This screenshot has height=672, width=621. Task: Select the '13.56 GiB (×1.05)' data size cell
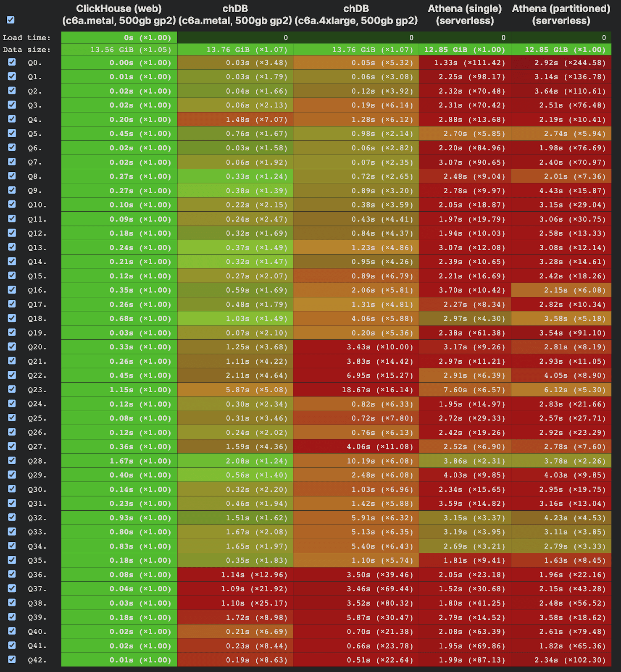tap(119, 50)
